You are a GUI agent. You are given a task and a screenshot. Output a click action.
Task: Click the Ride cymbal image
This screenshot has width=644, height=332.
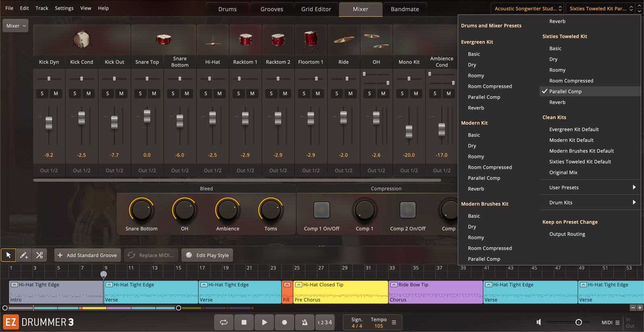[x=344, y=39]
